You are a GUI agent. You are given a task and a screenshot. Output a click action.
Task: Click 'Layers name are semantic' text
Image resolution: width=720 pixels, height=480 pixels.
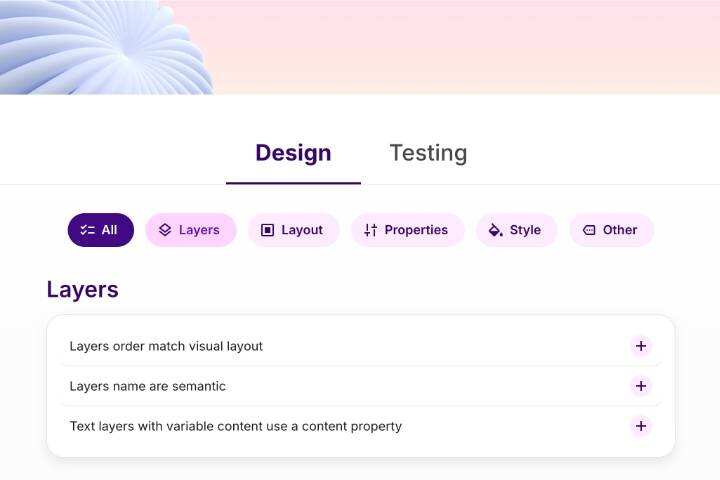(148, 386)
